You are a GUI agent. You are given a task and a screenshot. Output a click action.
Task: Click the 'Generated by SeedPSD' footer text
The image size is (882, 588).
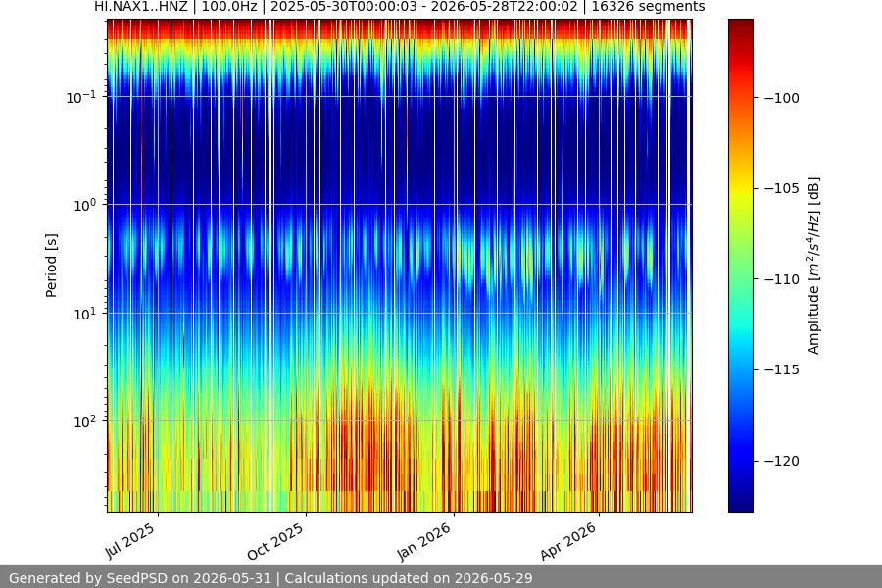140,578
